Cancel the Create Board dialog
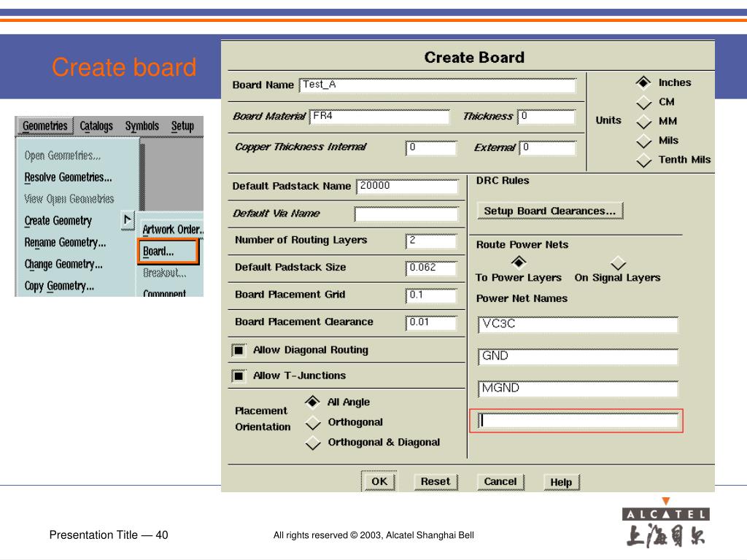The image size is (747, 560). tap(500, 482)
